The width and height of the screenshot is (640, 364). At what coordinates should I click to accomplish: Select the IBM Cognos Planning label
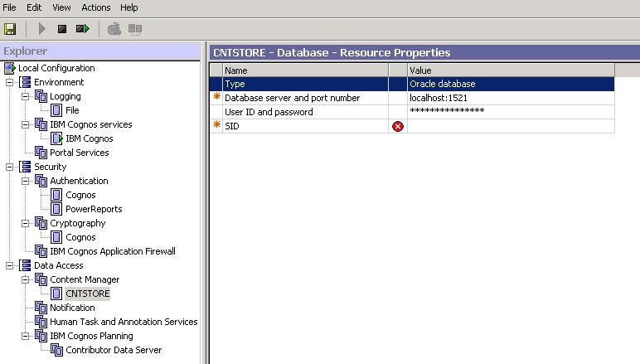[91, 337]
